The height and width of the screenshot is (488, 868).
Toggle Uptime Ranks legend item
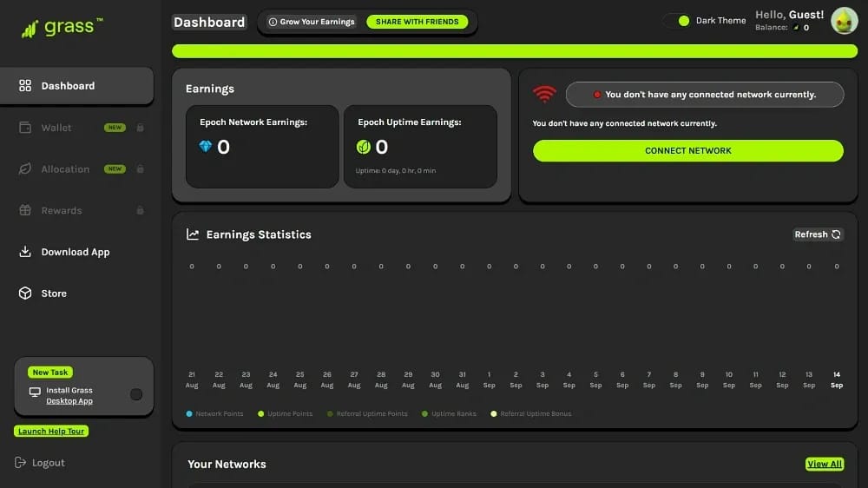pos(449,414)
